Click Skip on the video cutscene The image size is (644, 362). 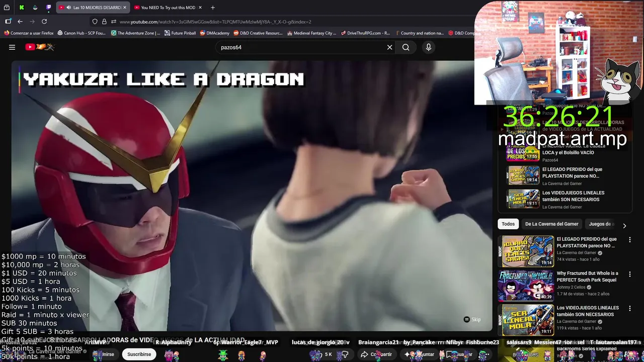click(472, 320)
